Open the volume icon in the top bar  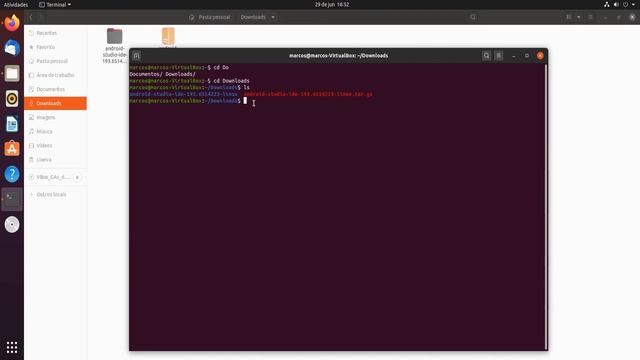pyautogui.click(x=616, y=4)
